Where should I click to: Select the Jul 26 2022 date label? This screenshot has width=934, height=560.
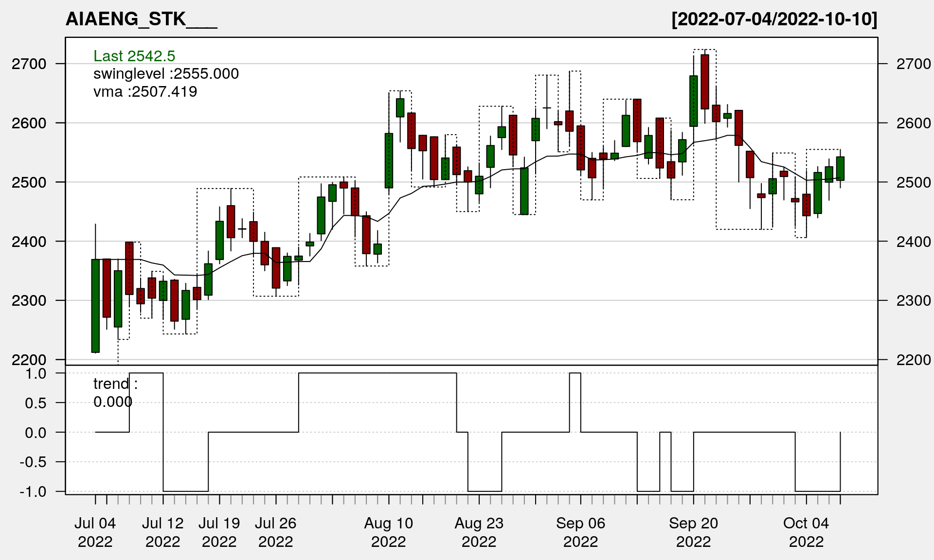point(276,532)
